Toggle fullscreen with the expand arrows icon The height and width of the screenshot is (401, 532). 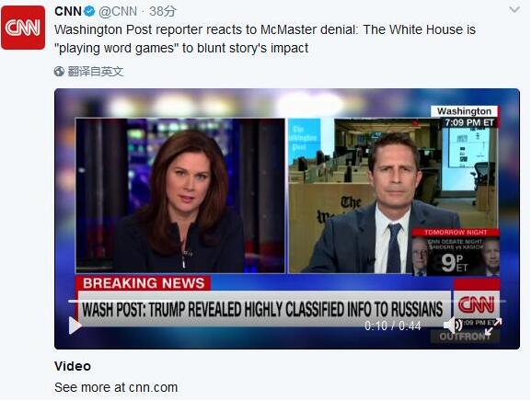pyautogui.click(x=493, y=327)
